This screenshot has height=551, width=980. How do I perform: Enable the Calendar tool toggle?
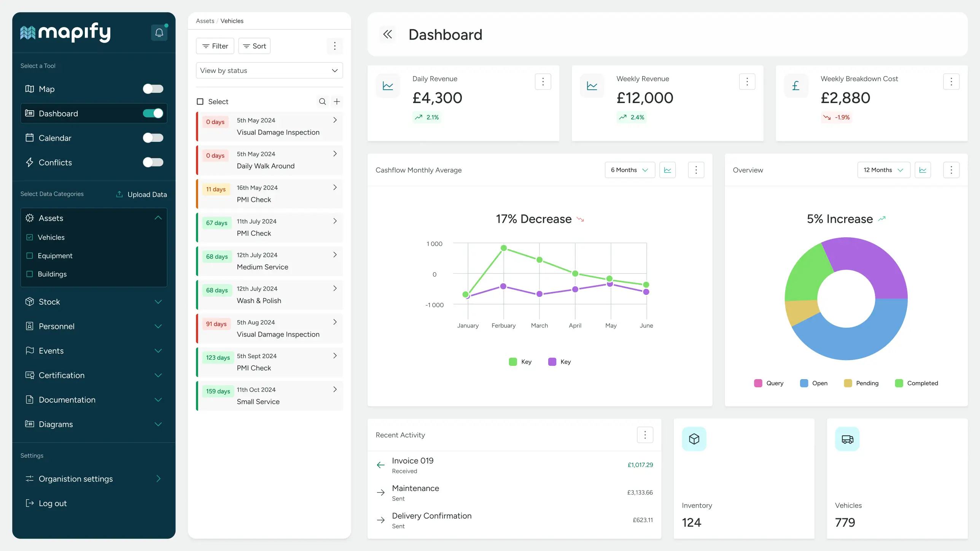pyautogui.click(x=153, y=138)
